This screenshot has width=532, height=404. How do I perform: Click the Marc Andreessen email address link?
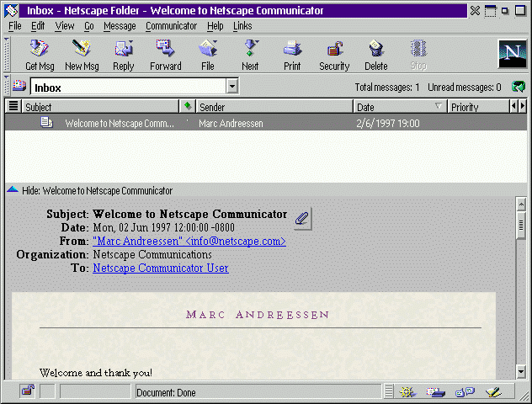point(189,241)
